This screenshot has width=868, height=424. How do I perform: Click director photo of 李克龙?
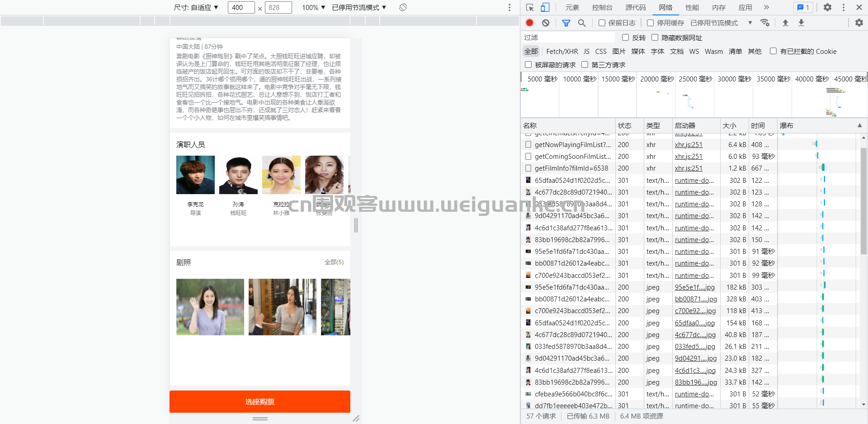[195, 175]
